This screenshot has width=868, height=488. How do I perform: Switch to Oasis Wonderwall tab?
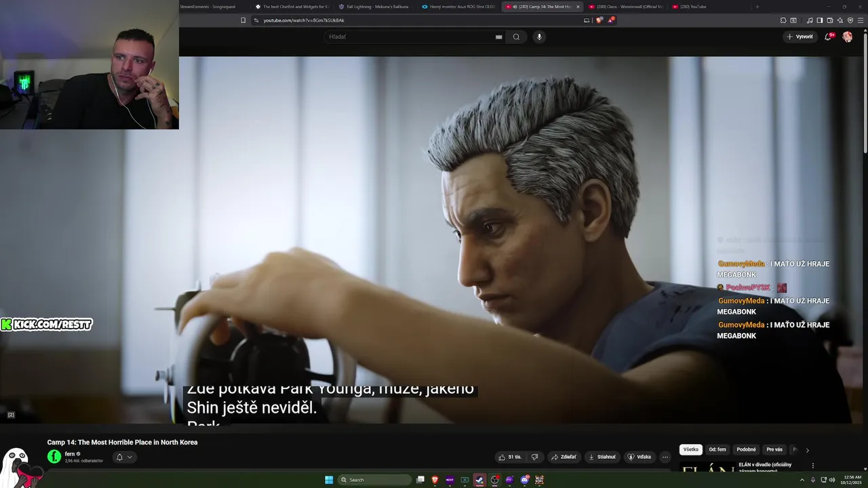[626, 7]
